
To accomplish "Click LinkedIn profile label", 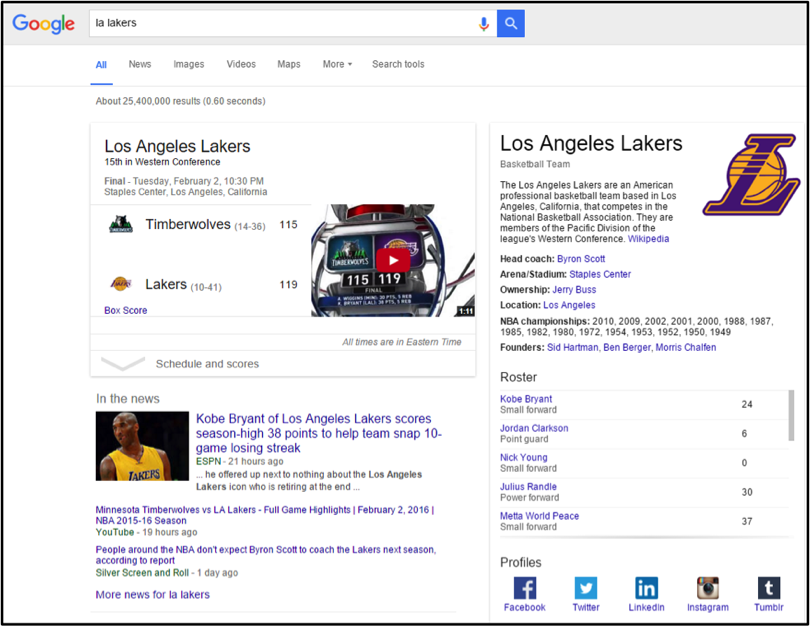I will [646, 607].
